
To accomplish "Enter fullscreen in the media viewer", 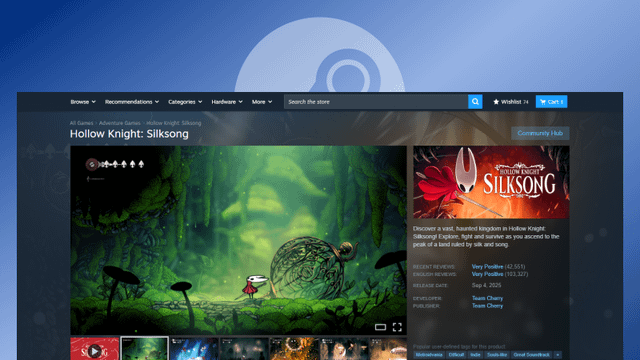I will pyautogui.click(x=397, y=327).
